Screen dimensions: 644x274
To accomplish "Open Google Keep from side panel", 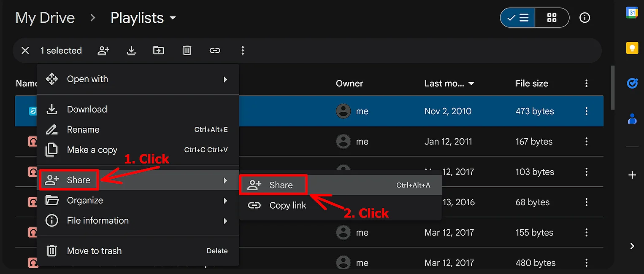I will tap(632, 48).
